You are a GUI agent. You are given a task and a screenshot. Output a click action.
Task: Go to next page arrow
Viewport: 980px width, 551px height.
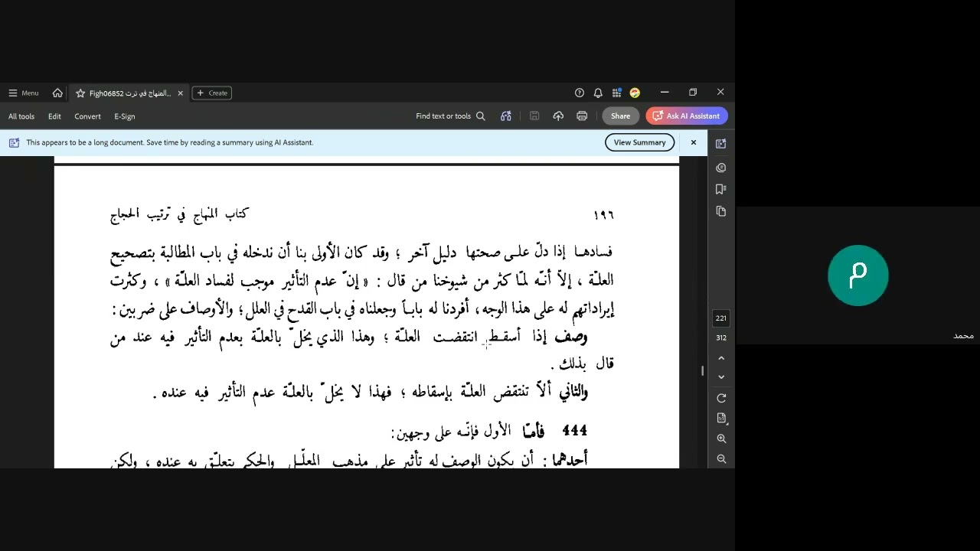tap(721, 377)
